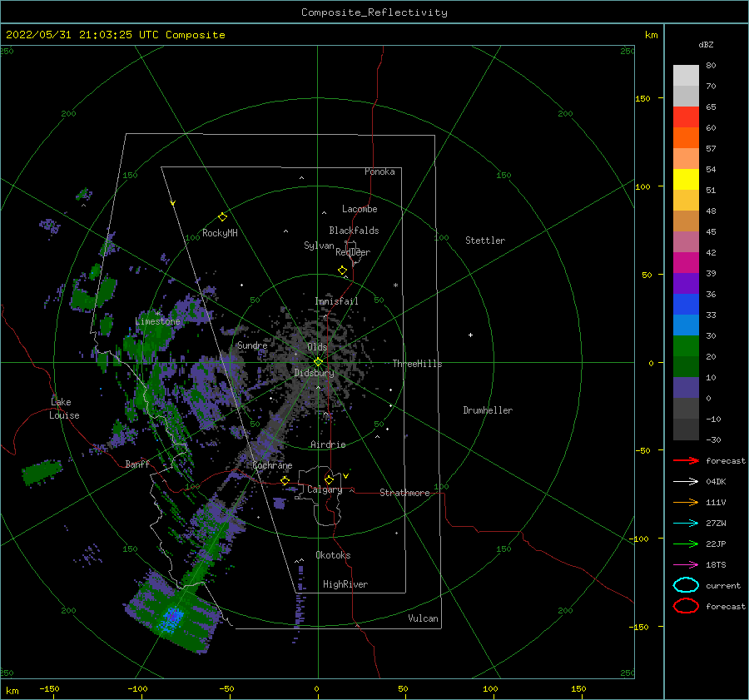Click the blue high-reflectivity storm core at lower left
The height and width of the screenshot is (700, 749).
point(172,618)
